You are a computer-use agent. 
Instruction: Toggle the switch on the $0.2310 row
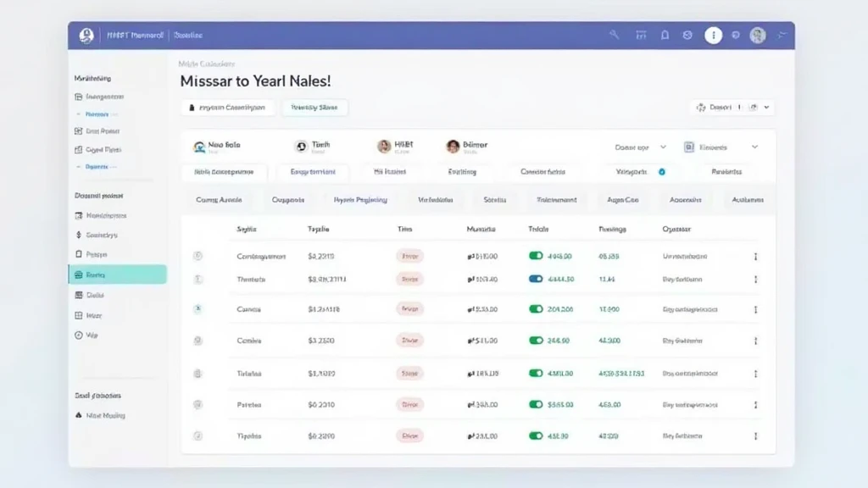tap(536, 404)
